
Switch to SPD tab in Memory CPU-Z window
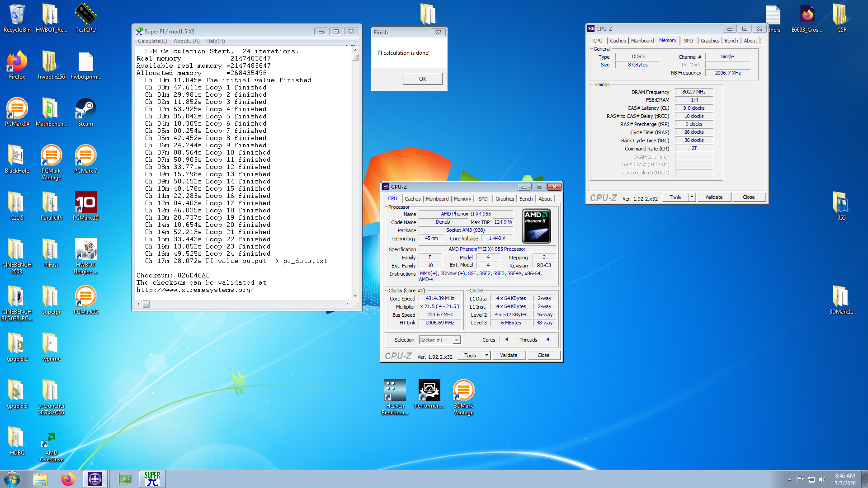[688, 41]
